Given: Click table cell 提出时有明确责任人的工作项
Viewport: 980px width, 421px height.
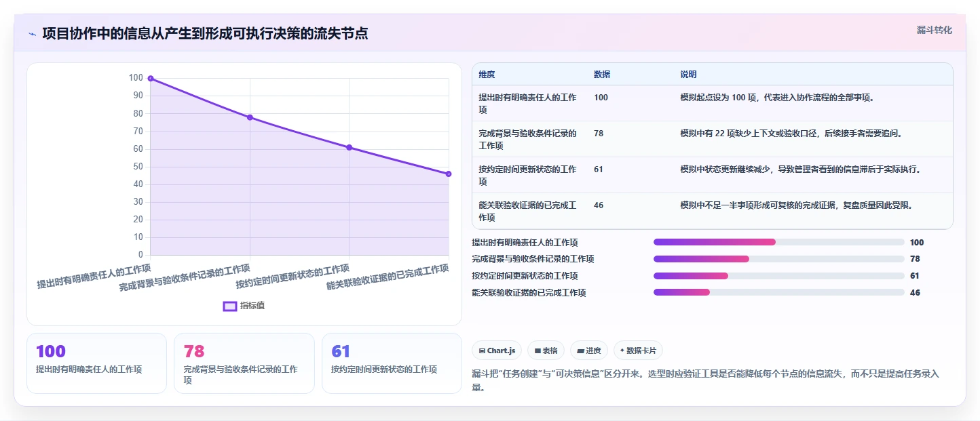Looking at the screenshot, I should pyautogui.click(x=527, y=103).
